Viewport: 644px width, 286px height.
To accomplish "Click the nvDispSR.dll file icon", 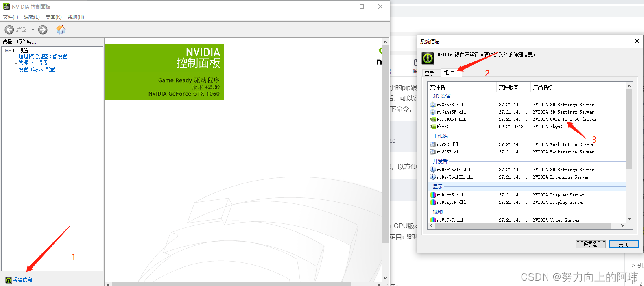I will click(433, 202).
